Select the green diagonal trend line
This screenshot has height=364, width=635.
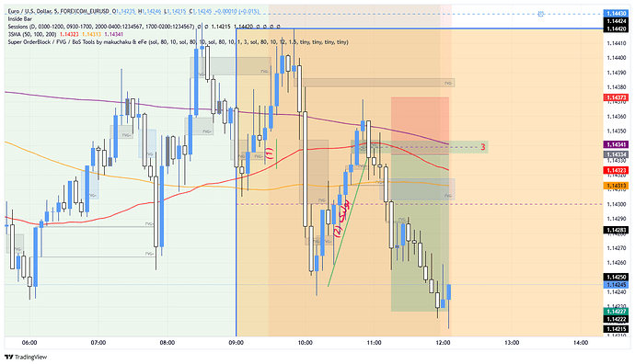[x=348, y=222]
